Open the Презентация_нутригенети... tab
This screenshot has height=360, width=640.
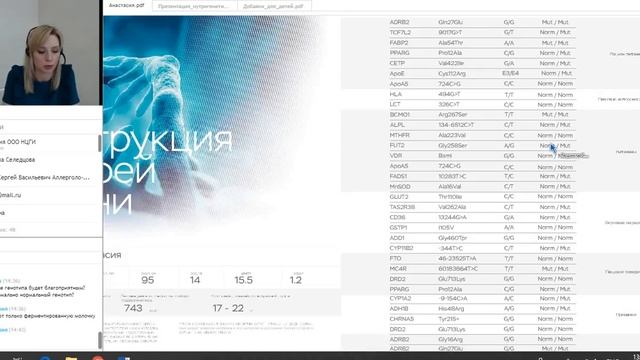point(193,6)
